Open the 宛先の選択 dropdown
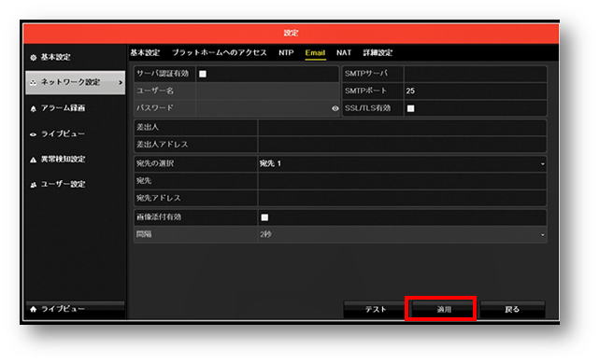This screenshot has height=364, width=599. click(402, 163)
